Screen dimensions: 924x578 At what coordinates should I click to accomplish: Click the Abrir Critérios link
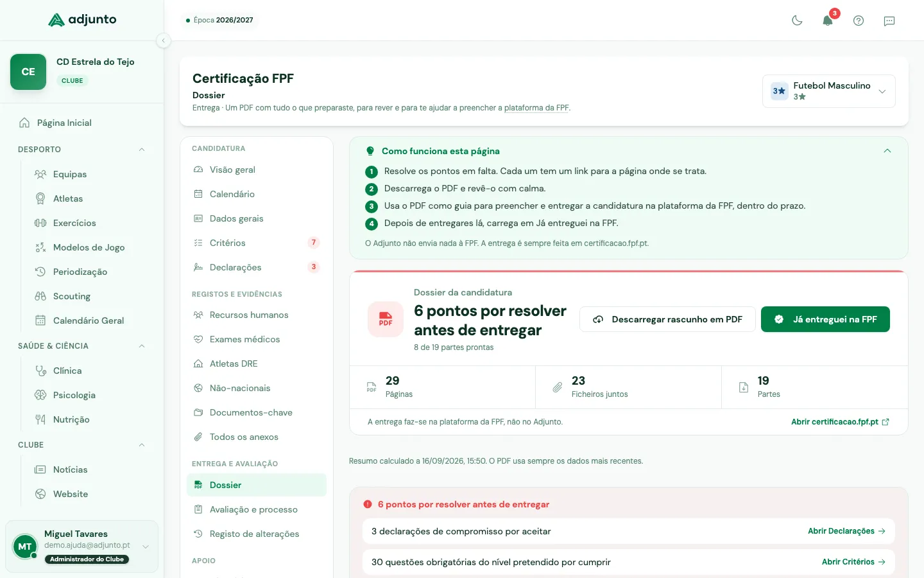(x=853, y=562)
